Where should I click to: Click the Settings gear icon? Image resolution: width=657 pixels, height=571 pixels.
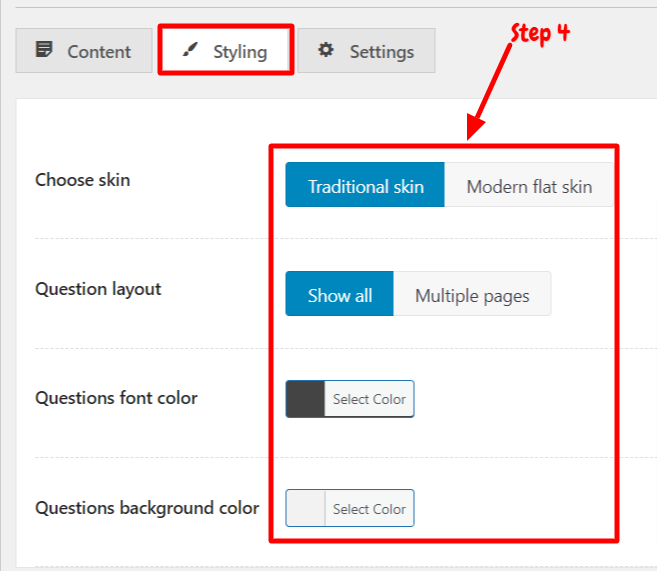coord(326,50)
